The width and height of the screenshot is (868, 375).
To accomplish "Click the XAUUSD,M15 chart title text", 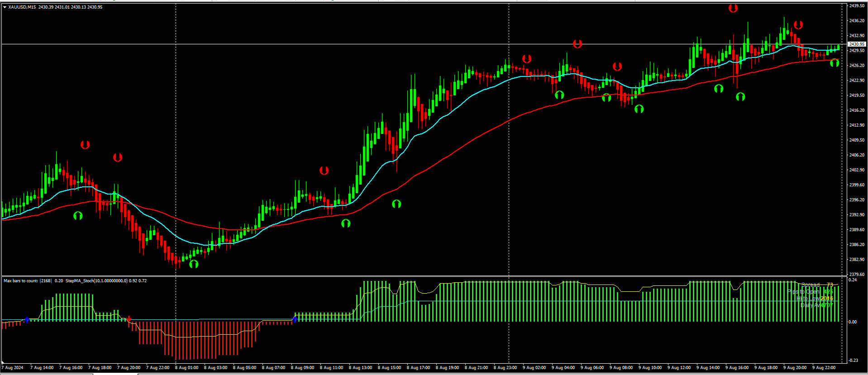I will pyautogui.click(x=22, y=7).
